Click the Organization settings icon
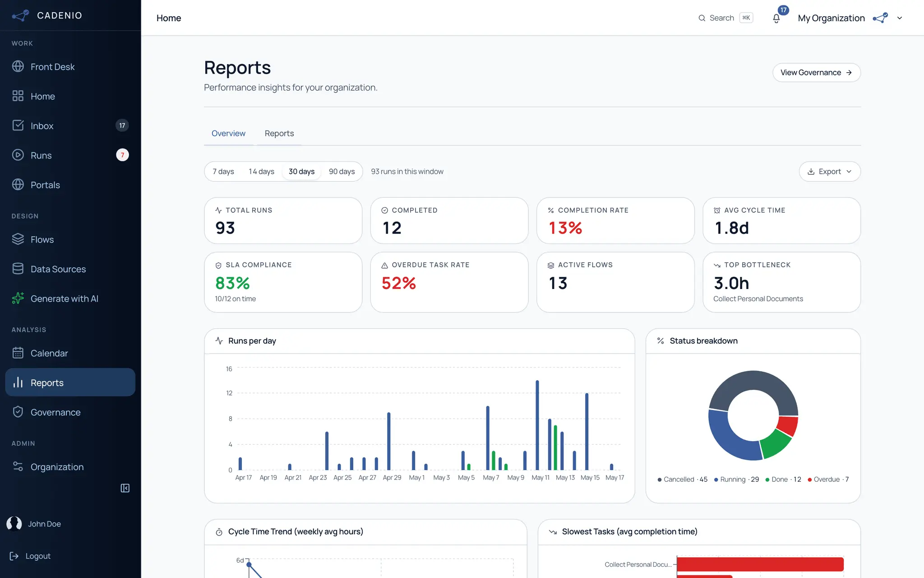 18,466
